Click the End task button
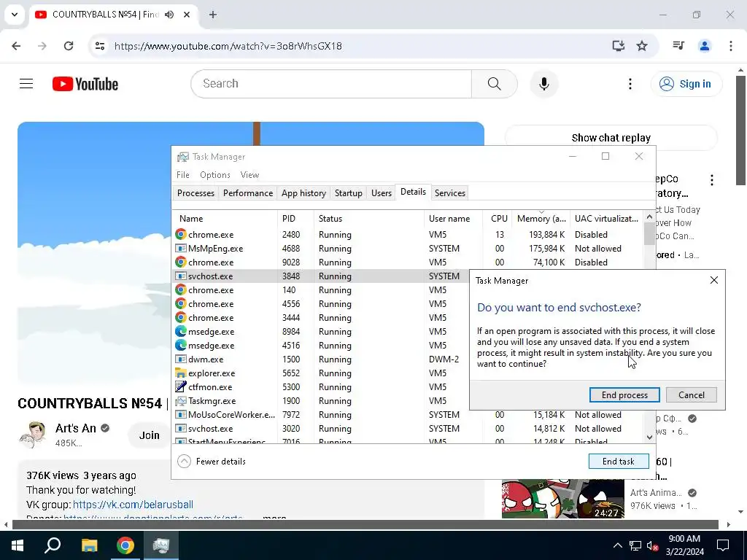 click(619, 461)
